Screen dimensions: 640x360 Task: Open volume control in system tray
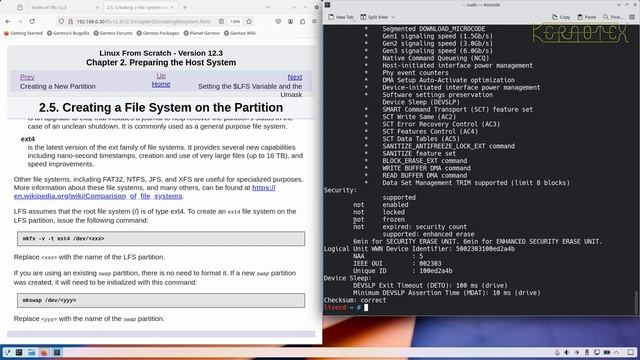[x=567, y=352]
